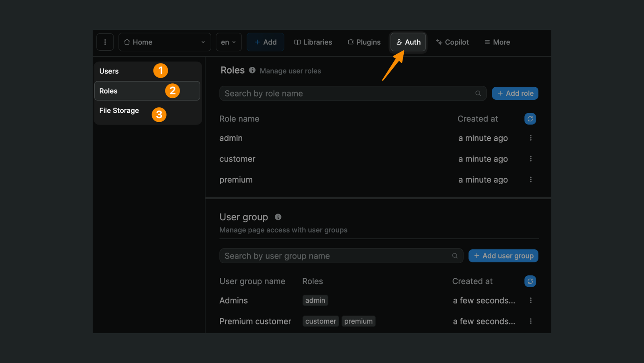644x363 pixels.
Task: Click the Add user group button
Action: click(x=503, y=256)
